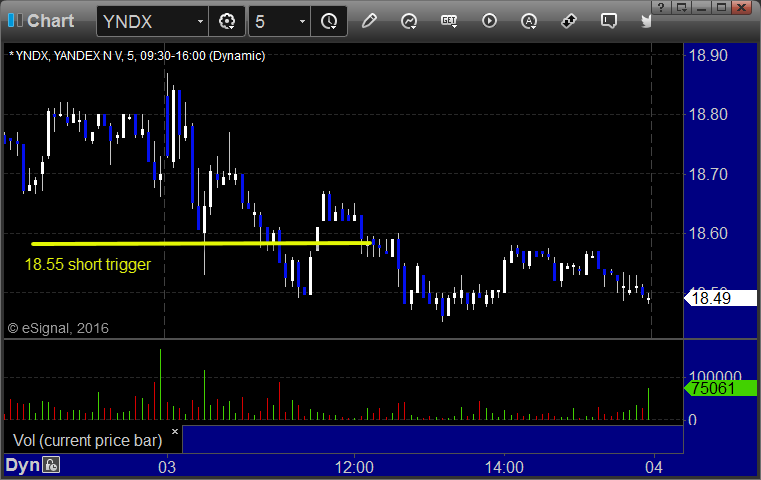Click the 04 date label on time axis

tap(654, 467)
